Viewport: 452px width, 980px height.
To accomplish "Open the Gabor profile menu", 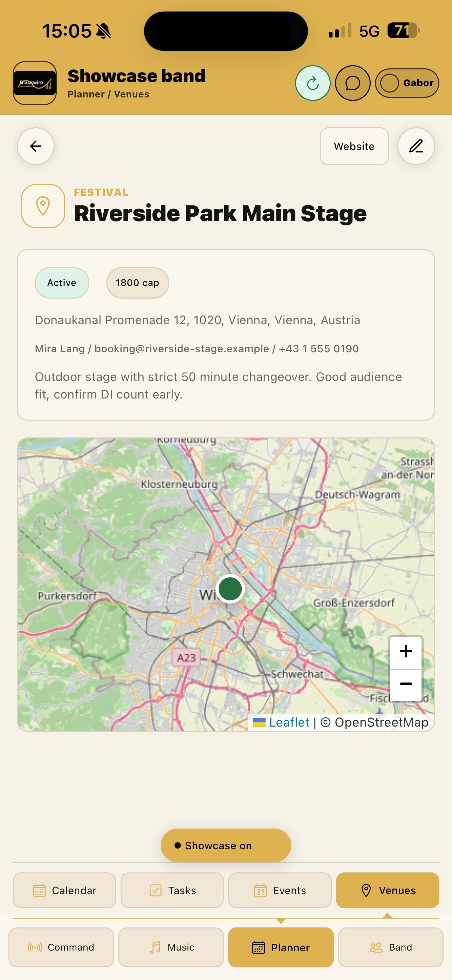I will 407,83.
